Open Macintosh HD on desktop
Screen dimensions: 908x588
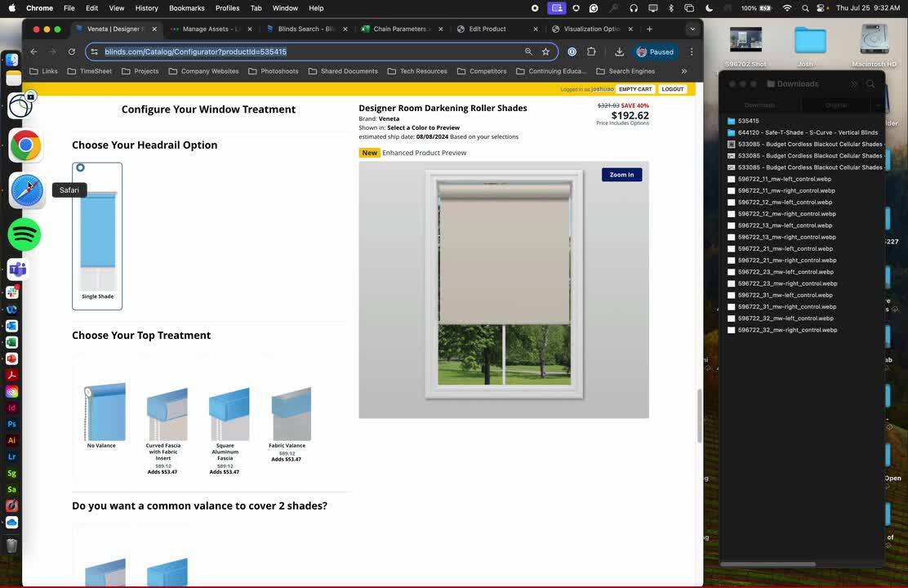pos(874,47)
